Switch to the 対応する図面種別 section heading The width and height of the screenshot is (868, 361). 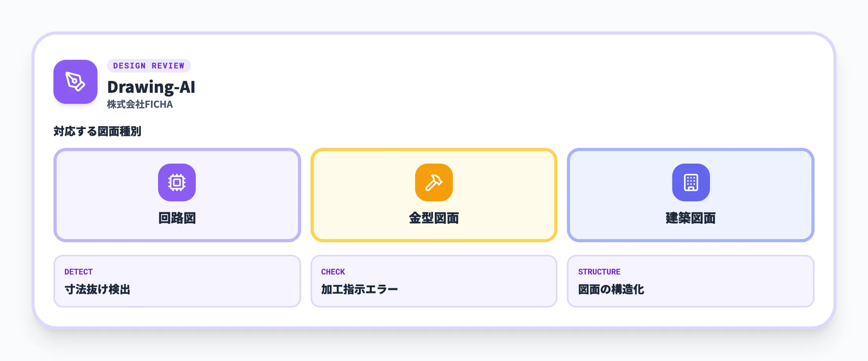pos(98,132)
